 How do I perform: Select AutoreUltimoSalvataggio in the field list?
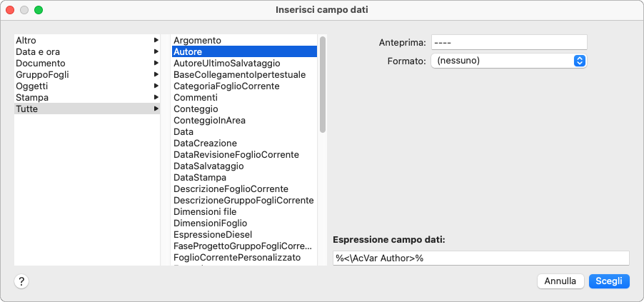point(227,63)
